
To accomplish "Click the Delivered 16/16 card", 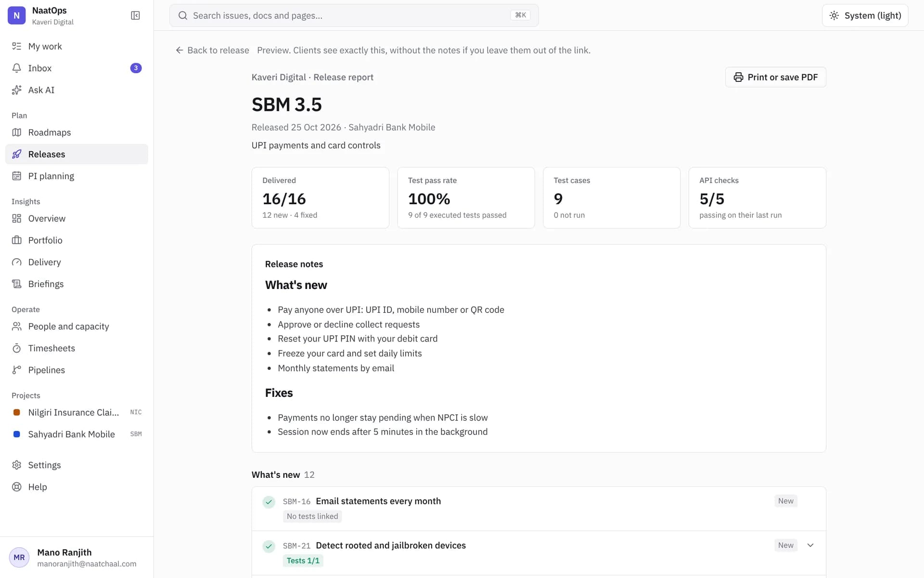I will tap(320, 197).
